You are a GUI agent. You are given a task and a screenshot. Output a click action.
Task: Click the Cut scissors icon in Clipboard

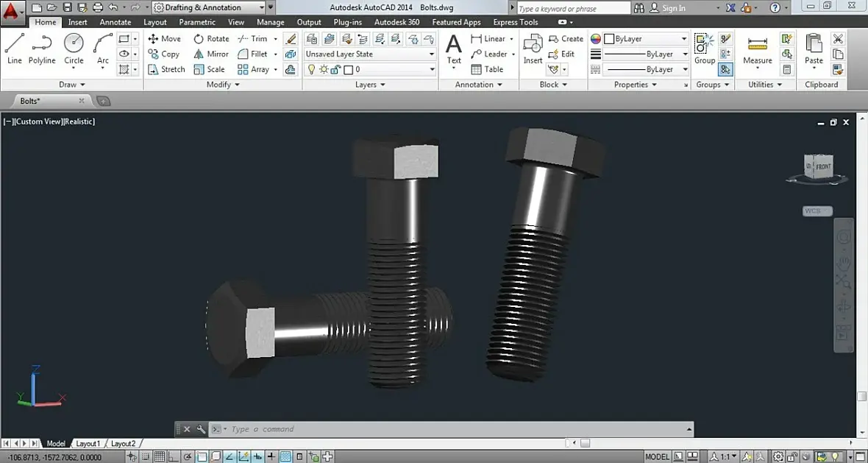838,39
